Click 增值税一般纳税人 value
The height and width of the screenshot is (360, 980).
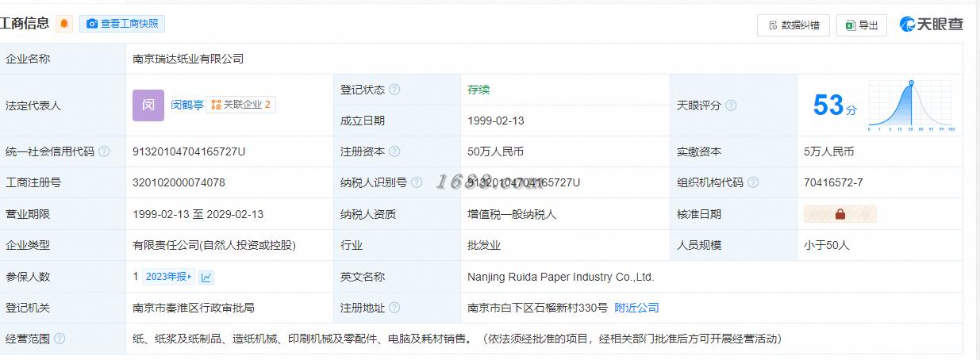(512, 214)
